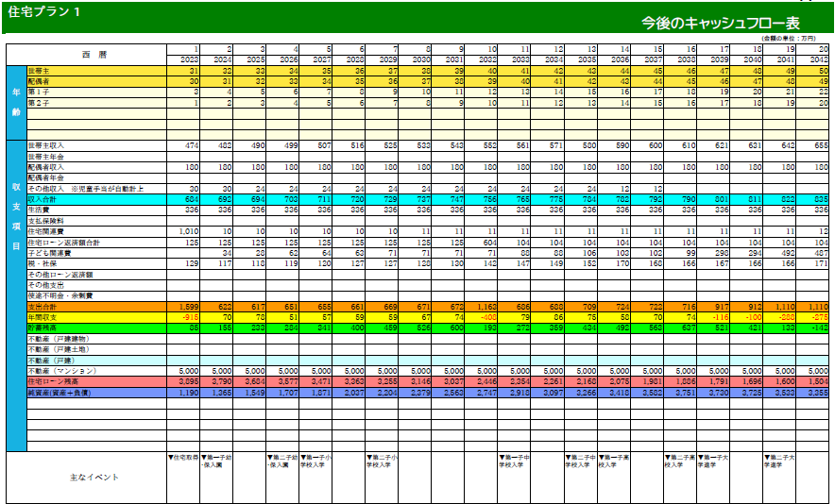Click the 住宅関連費 value 1,010

[x=187, y=231]
